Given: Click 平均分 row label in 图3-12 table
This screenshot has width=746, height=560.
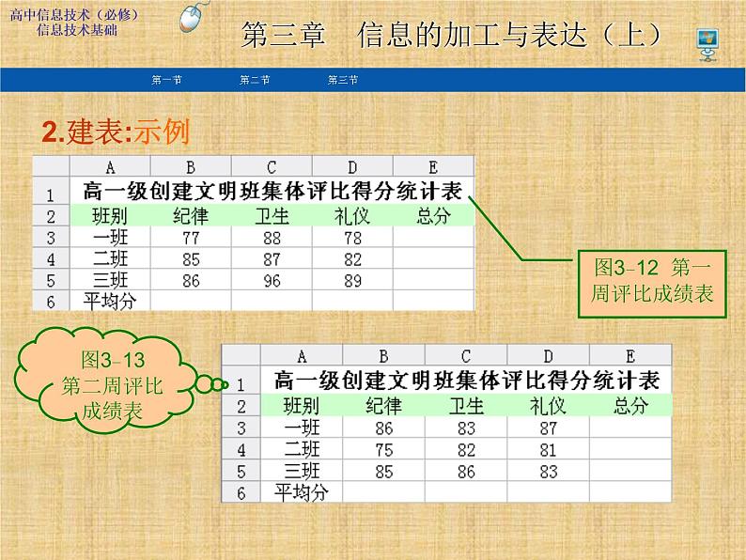Looking at the screenshot, I should coord(110,301).
